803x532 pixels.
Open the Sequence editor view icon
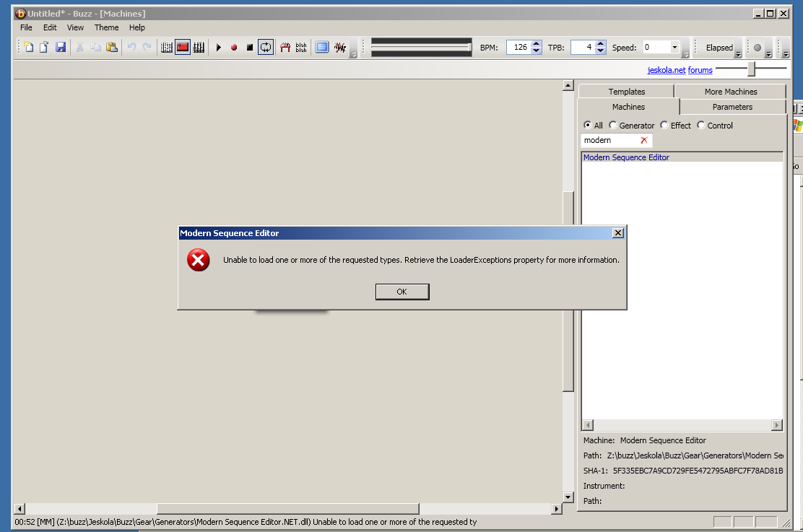tap(199, 48)
